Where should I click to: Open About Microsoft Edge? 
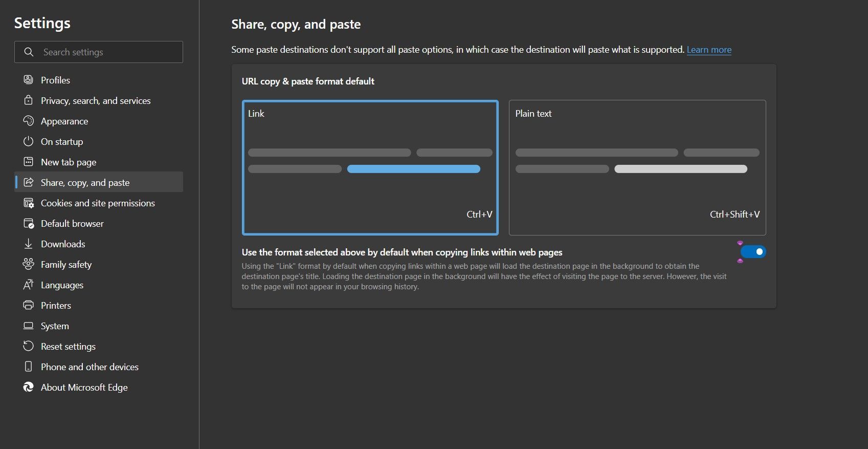(99, 387)
